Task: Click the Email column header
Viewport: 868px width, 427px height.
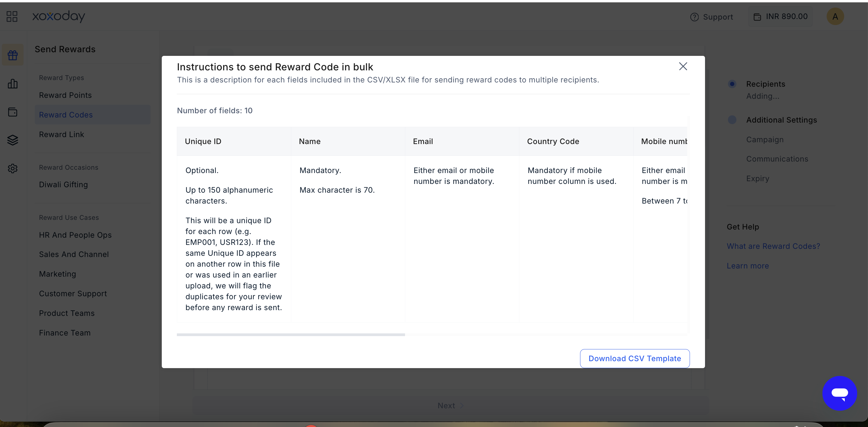Action: coord(462,142)
